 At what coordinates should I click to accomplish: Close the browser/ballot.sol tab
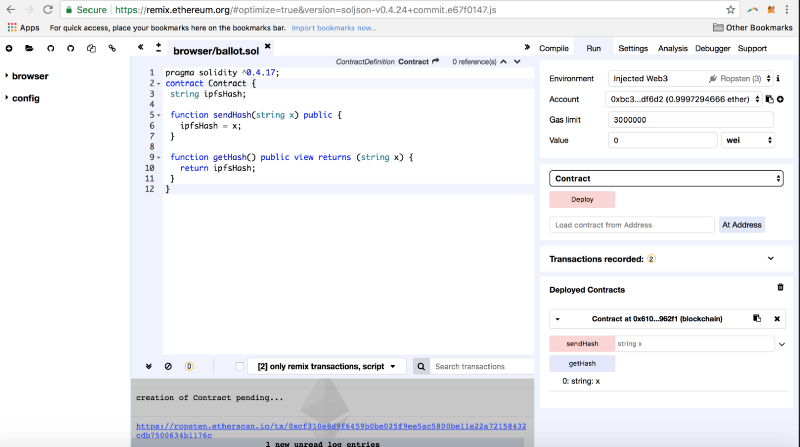(267, 47)
